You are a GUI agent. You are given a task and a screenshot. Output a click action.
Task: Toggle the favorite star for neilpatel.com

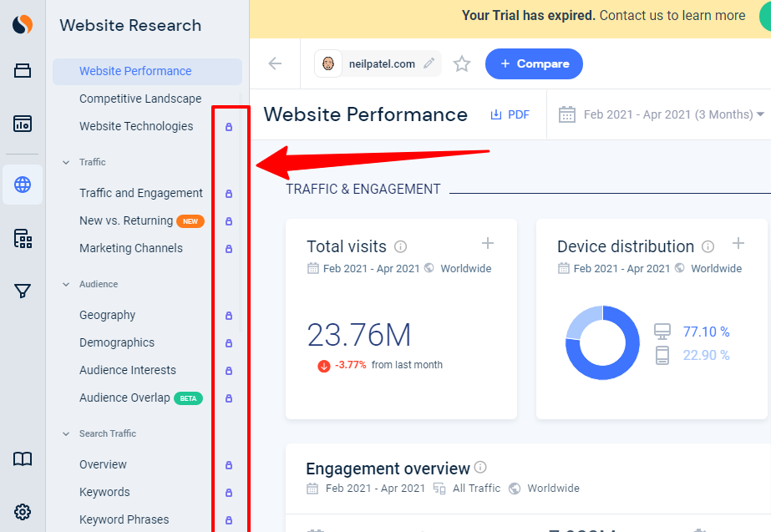tap(462, 63)
